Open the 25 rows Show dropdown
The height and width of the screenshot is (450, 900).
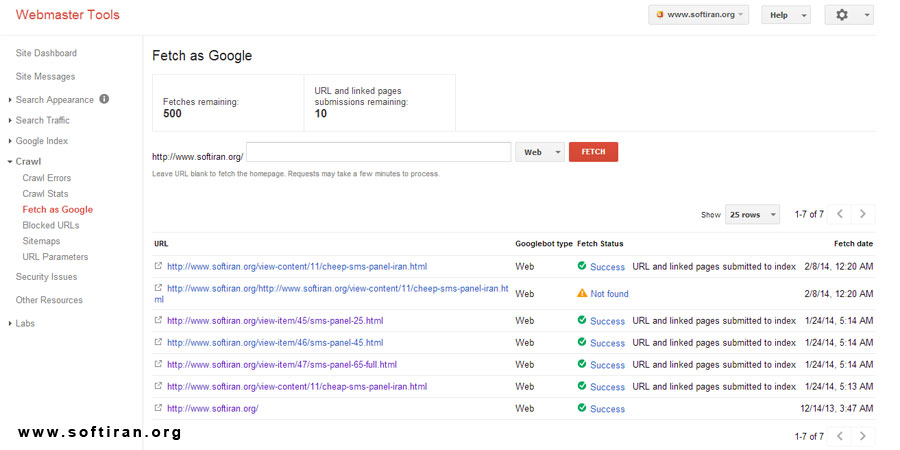[752, 214]
